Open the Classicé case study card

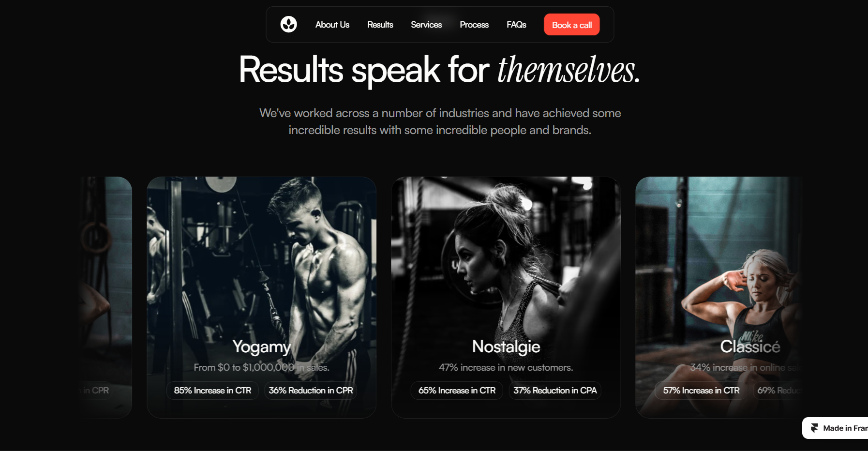click(x=719, y=297)
